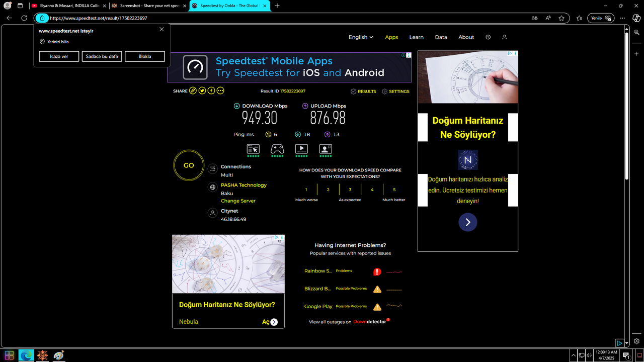Image resolution: width=644 pixels, height=362 pixels.
Task: Open Downdetector view all outages link
Action: [350, 322]
